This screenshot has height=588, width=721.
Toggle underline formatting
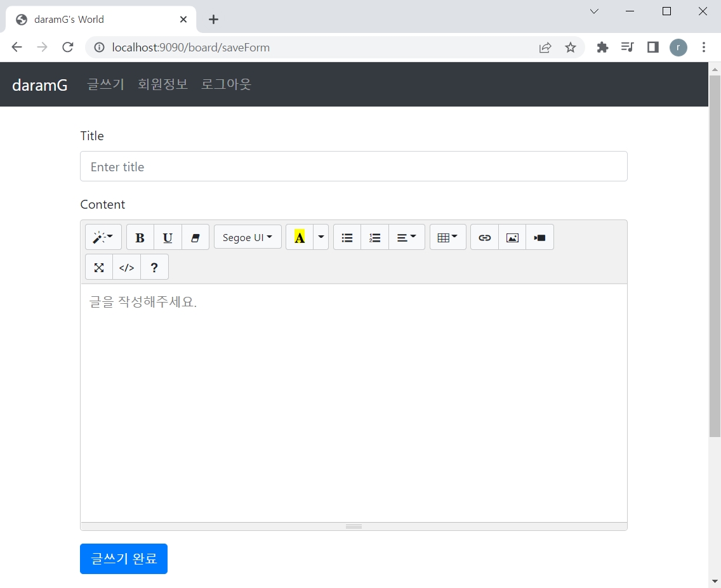click(x=168, y=237)
